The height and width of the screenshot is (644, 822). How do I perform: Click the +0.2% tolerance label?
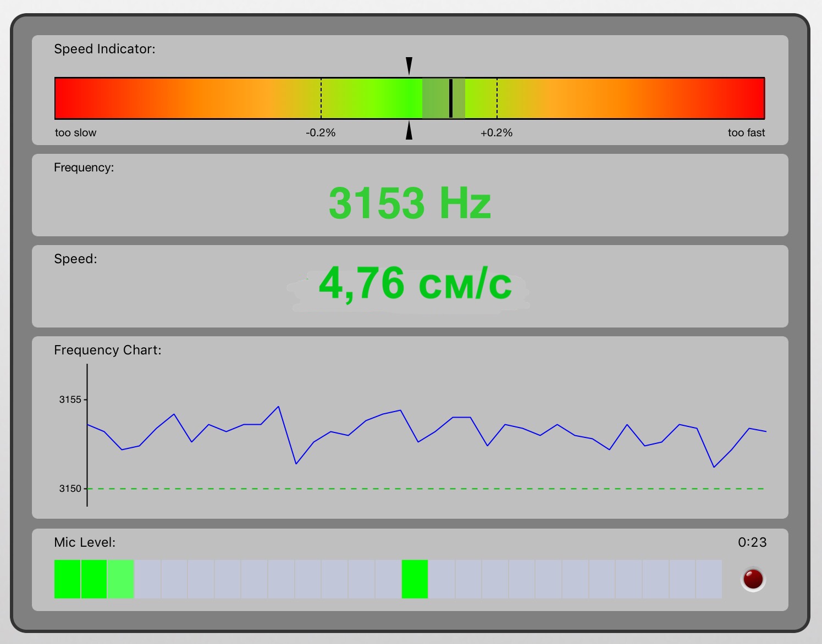496,133
